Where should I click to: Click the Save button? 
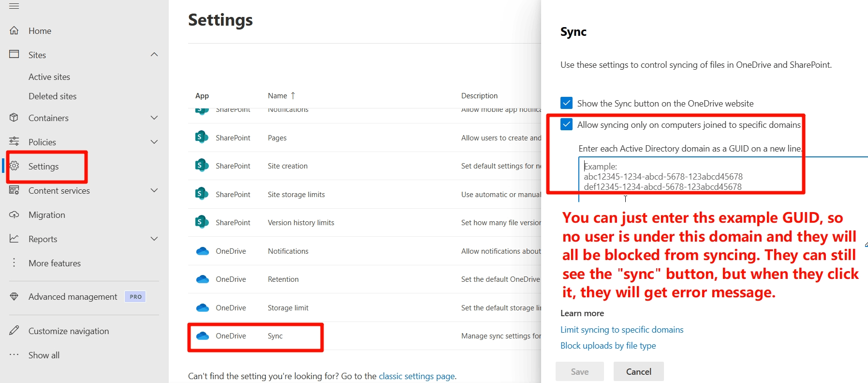click(x=580, y=371)
